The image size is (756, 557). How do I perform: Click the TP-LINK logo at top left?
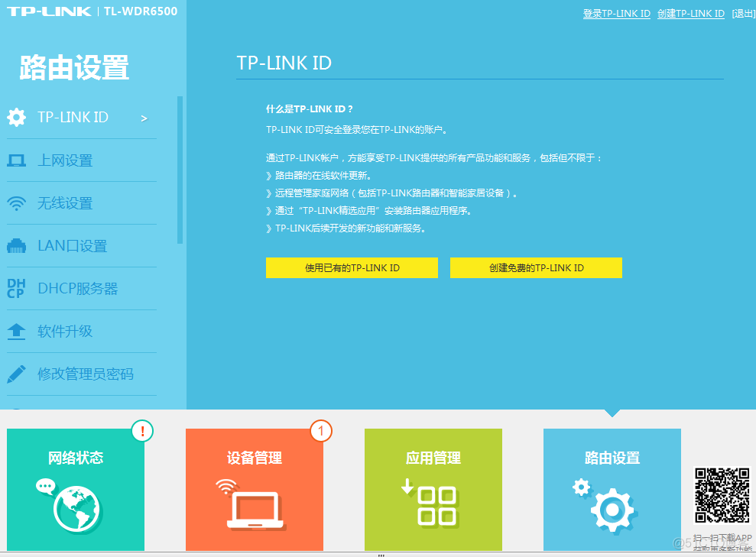point(49,11)
